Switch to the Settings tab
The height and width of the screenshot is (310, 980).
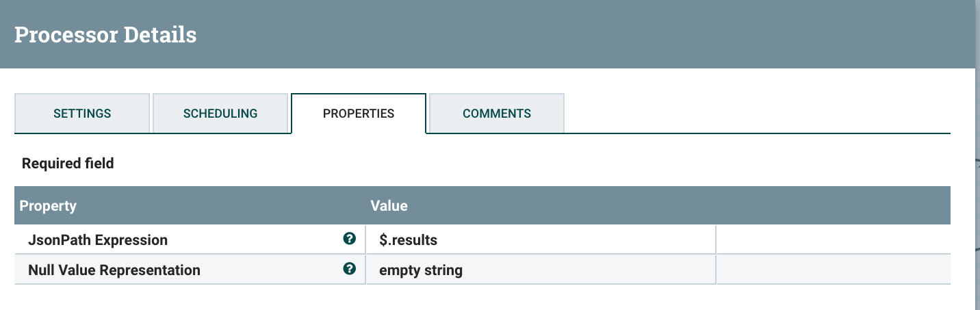pyautogui.click(x=82, y=114)
